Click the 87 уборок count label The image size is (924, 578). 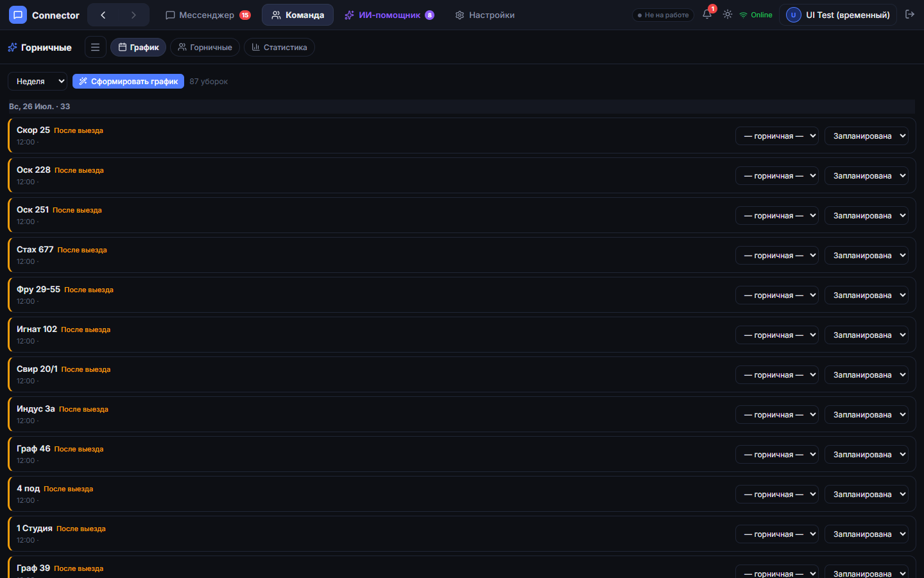(209, 82)
